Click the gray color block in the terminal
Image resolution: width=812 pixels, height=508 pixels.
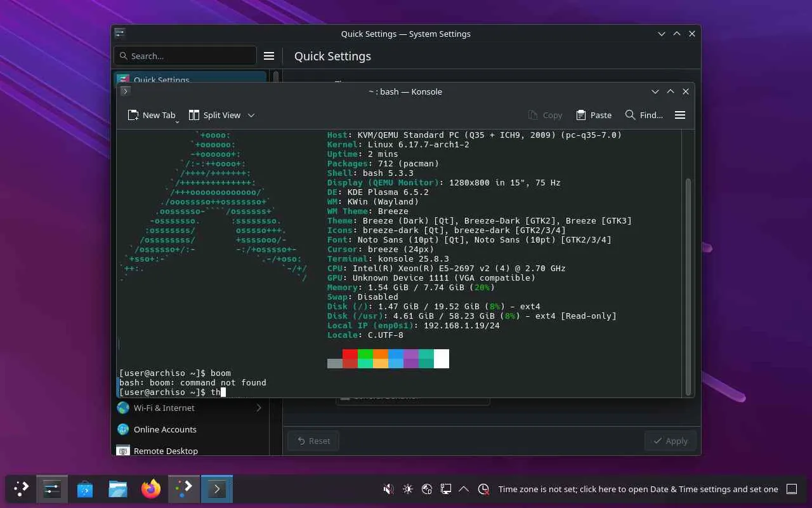pyautogui.click(x=335, y=363)
